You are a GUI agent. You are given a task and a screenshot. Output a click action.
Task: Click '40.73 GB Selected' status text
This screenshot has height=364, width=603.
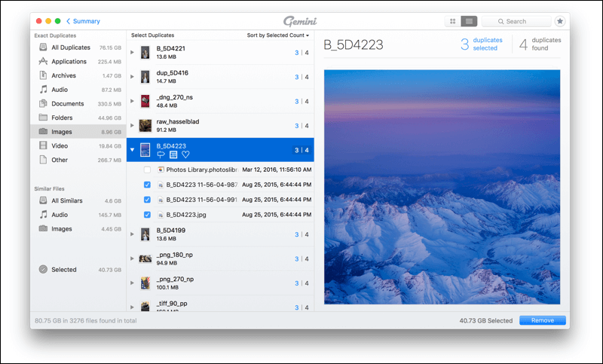(x=485, y=320)
